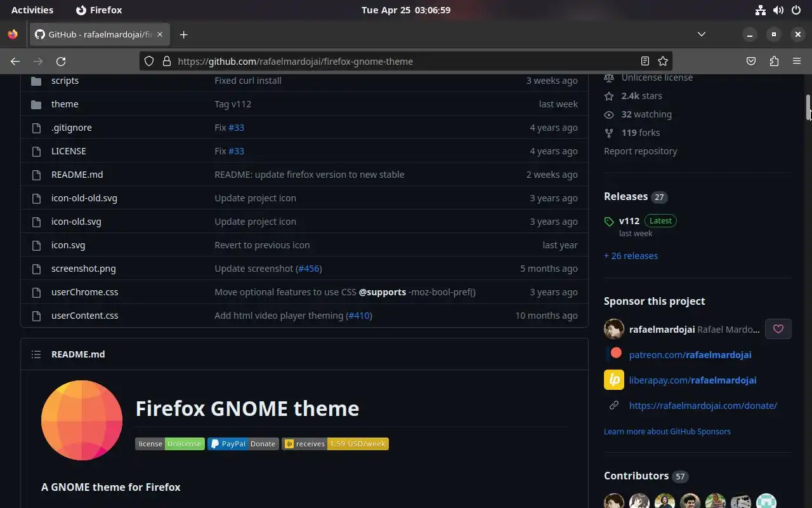Click the file icon beside README.md row
Image resolution: width=812 pixels, height=508 pixels.
[36, 175]
